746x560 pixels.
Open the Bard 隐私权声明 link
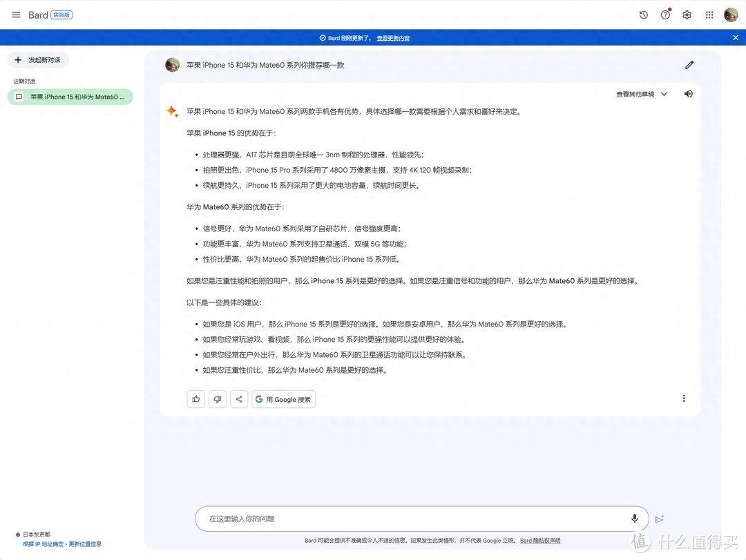(x=540, y=541)
